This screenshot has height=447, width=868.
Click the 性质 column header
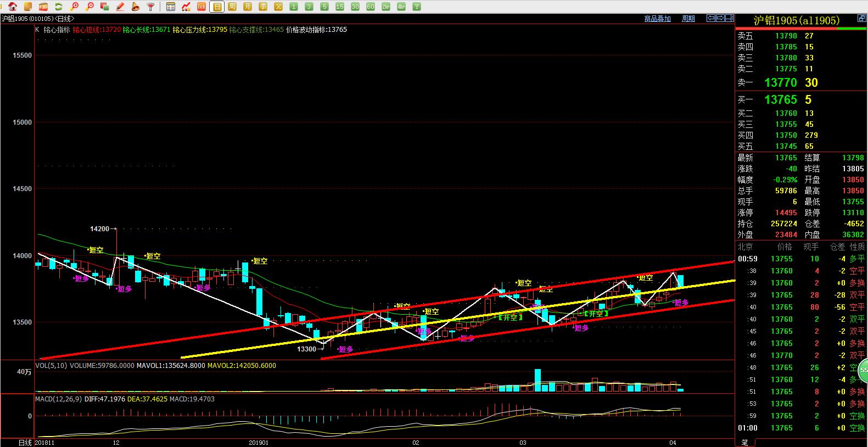click(857, 247)
